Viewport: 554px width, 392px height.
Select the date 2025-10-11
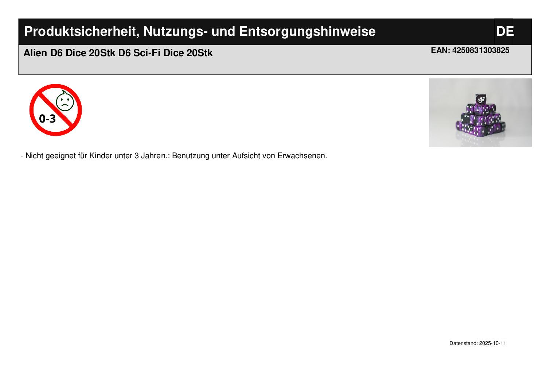[492, 343]
